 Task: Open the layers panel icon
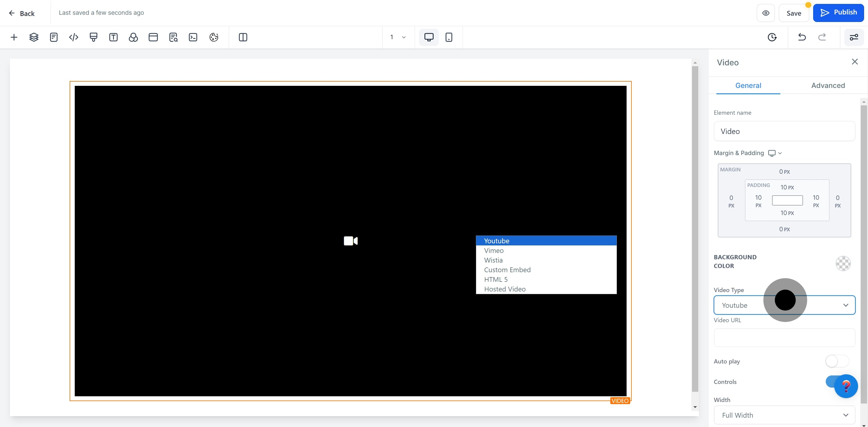coord(34,37)
